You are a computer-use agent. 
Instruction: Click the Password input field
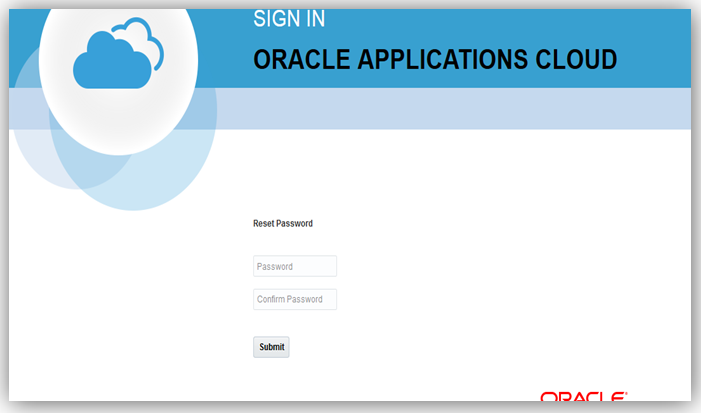[x=295, y=266]
